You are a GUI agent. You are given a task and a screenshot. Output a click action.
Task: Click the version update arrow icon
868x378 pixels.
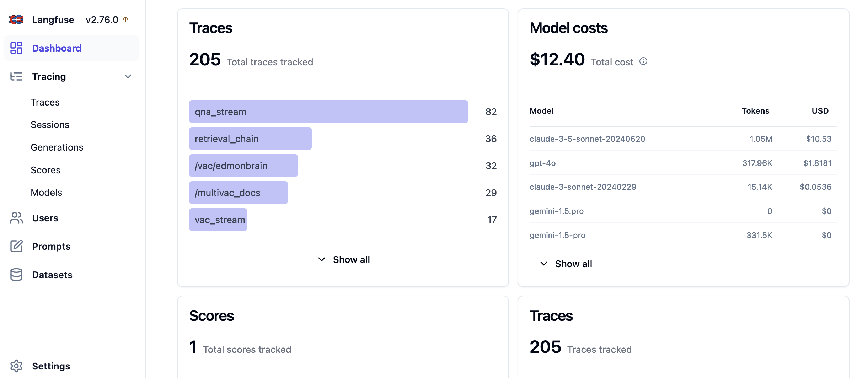tap(125, 20)
